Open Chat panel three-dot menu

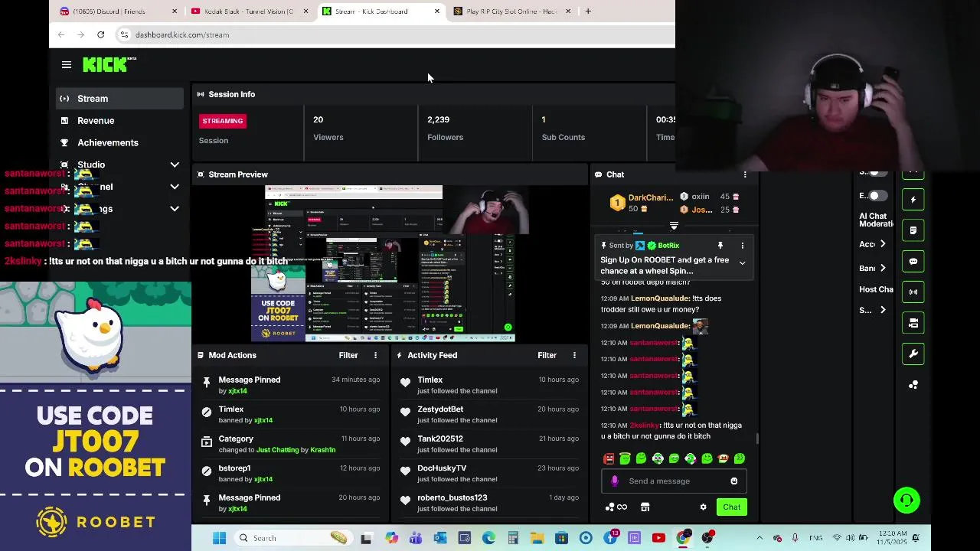pos(744,174)
